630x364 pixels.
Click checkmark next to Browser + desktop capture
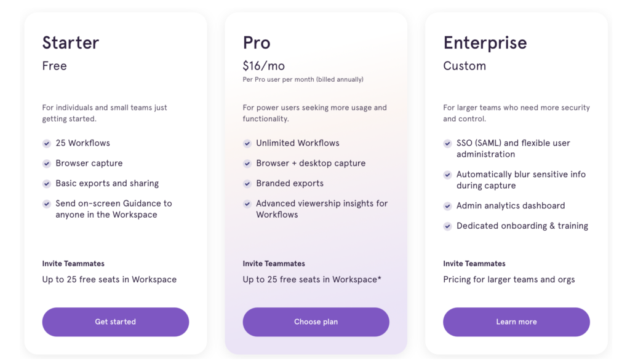(x=247, y=164)
